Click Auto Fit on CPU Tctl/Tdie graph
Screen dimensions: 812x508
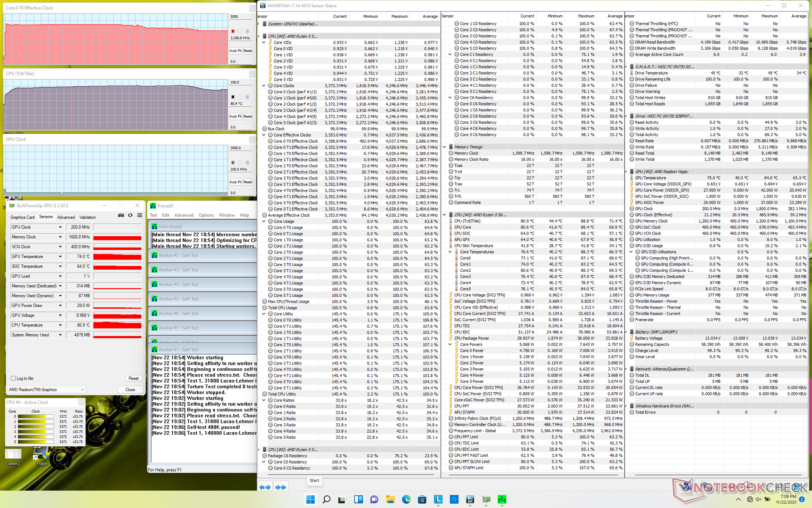[236, 116]
